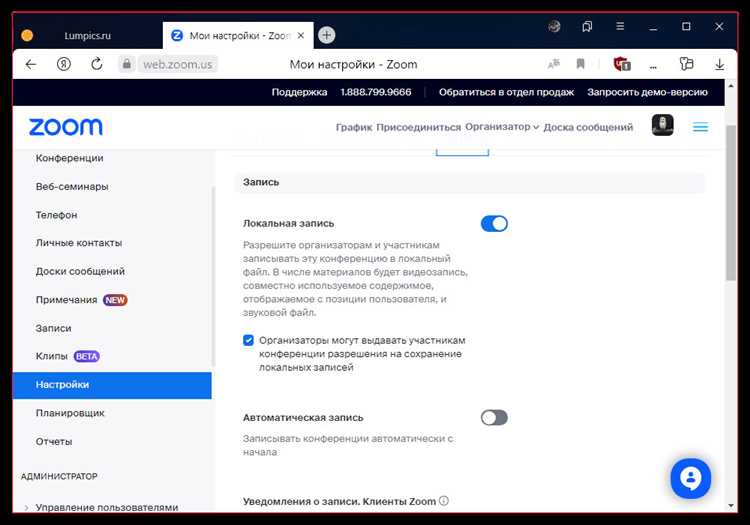Switch to the Lumpics.ru tab
Image resolution: width=750 pixels, height=525 pixels.
point(88,35)
